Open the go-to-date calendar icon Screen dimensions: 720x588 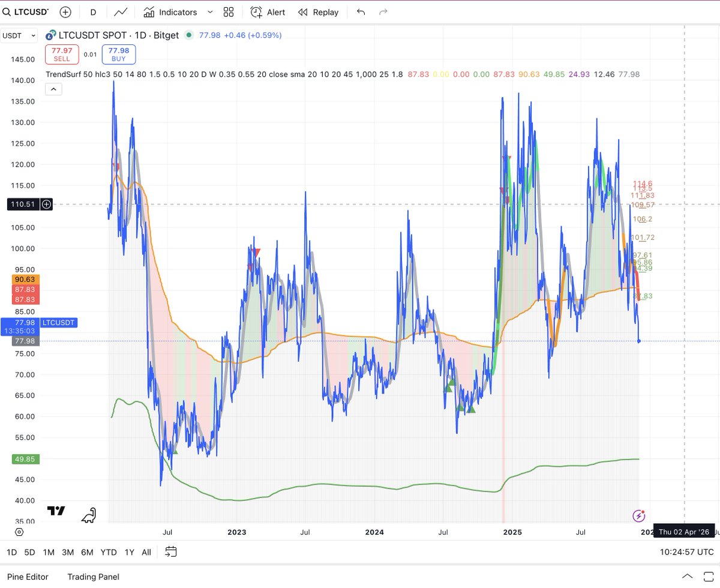[x=170, y=551]
